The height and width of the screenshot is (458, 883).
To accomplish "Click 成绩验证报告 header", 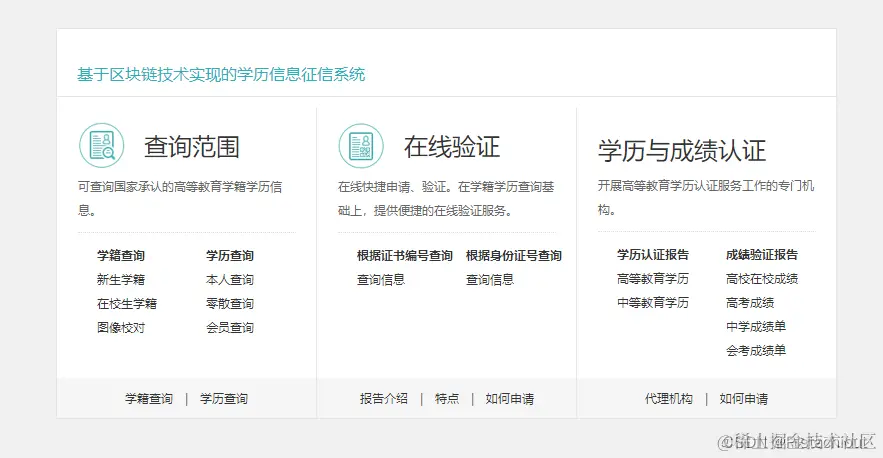I will [762, 255].
